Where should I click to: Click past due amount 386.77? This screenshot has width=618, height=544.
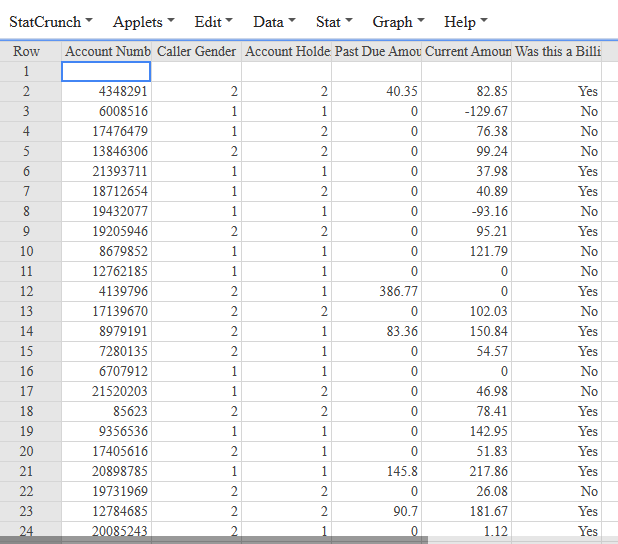[376, 291]
